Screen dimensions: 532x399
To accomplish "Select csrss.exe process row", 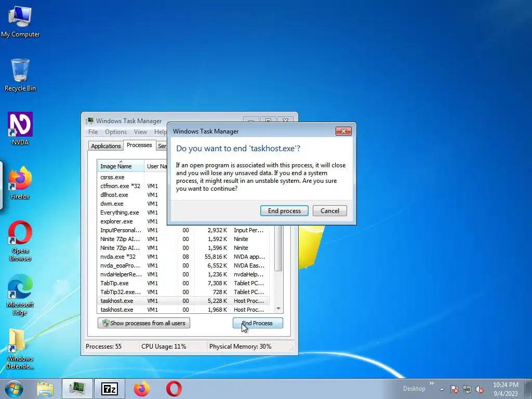I will pyautogui.click(x=132, y=177).
